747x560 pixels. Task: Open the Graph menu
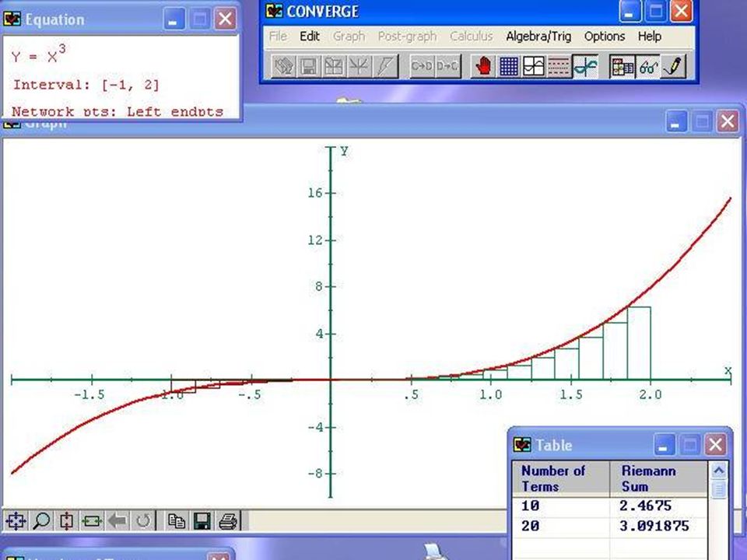[349, 37]
